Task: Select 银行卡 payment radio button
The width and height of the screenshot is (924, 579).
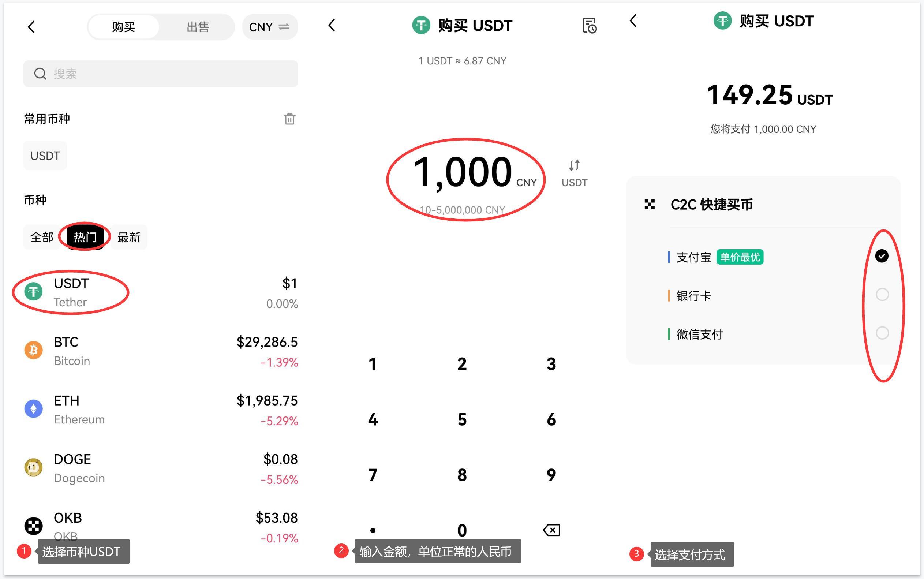Action: [x=882, y=295]
